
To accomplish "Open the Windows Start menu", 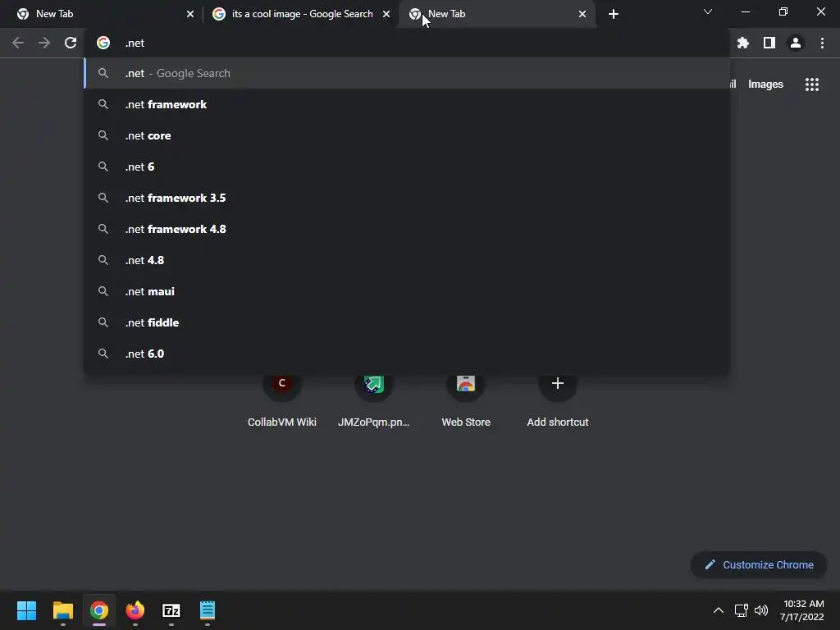I will [26, 610].
